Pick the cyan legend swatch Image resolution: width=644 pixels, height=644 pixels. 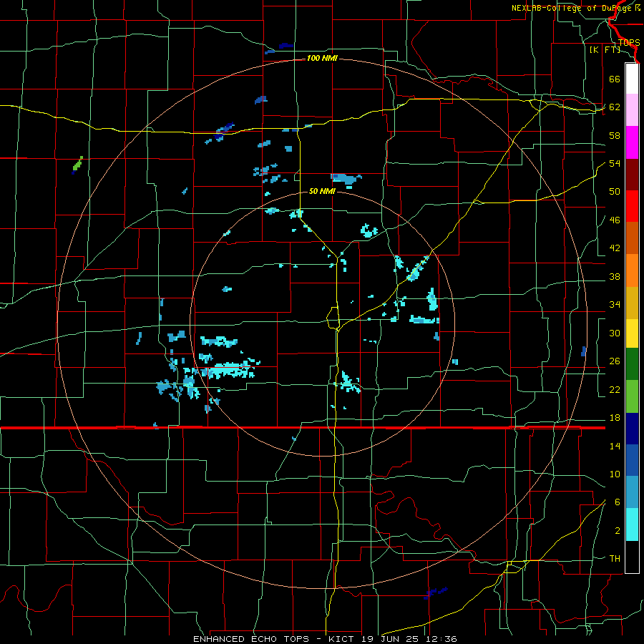click(x=632, y=525)
